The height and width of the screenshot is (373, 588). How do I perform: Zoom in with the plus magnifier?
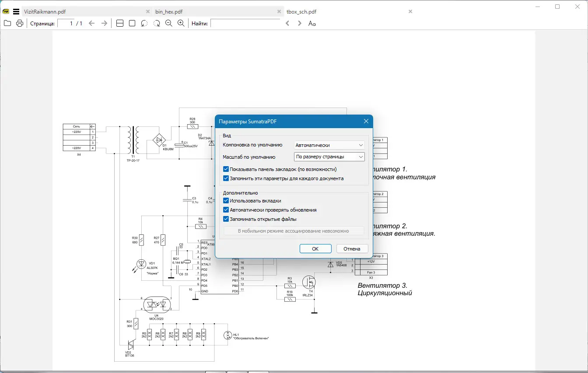[181, 23]
